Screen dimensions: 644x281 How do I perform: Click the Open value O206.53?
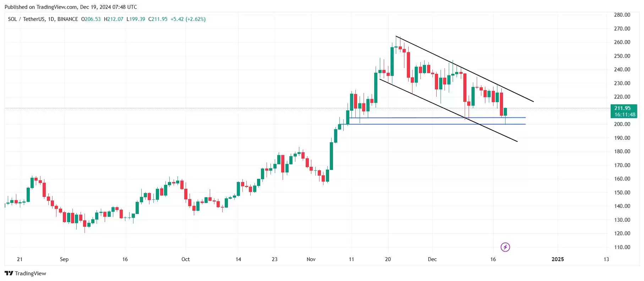coord(91,19)
